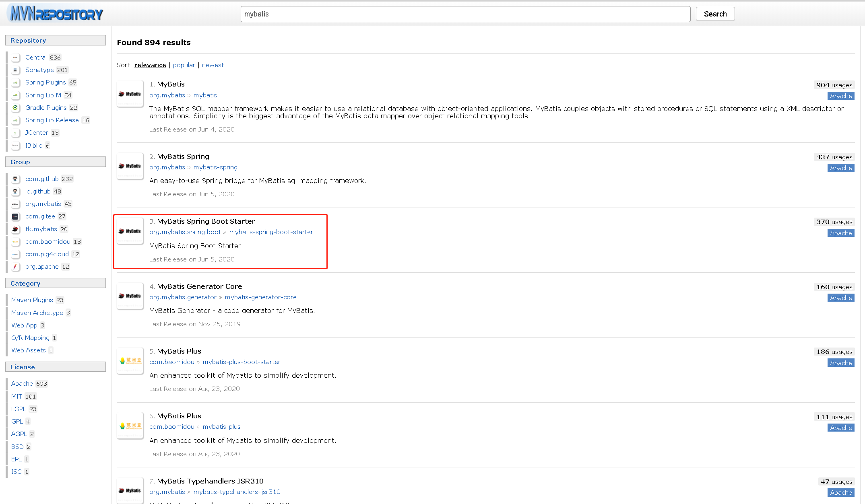Image resolution: width=865 pixels, height=504 pixels.
Task: Open MyBatis Spring Boot Starter logo thumbnail
Action: coord(130,231)
